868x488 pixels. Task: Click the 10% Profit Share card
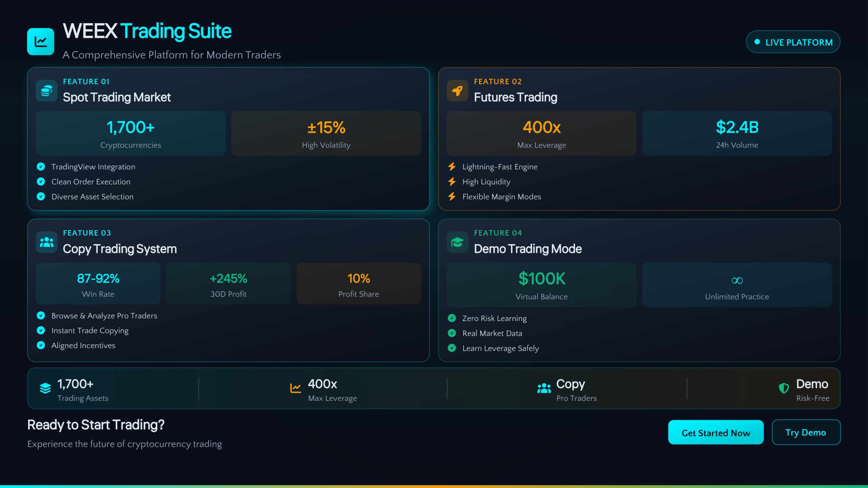pos(358,284)
